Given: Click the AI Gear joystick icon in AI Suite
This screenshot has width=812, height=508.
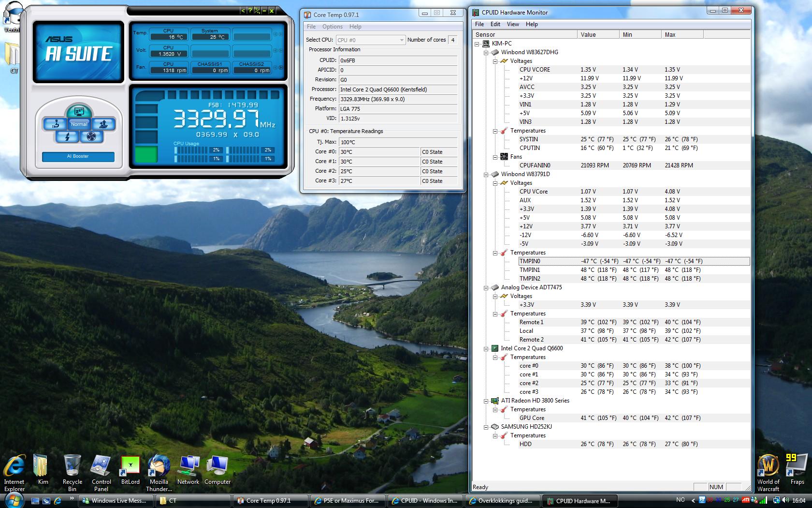Looking at the screenshot, I should pos(56,124).
